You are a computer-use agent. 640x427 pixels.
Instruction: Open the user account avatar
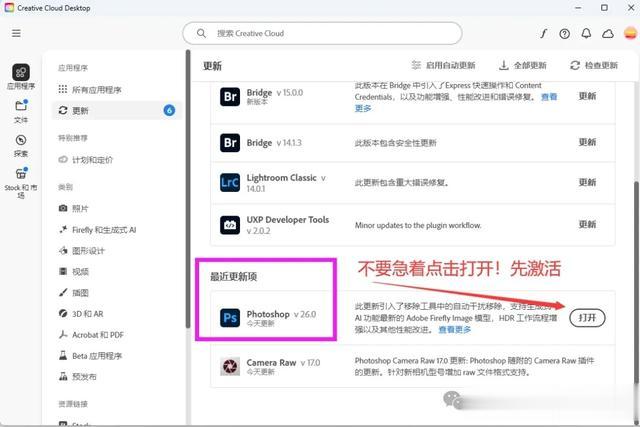(x=630, y=33)
